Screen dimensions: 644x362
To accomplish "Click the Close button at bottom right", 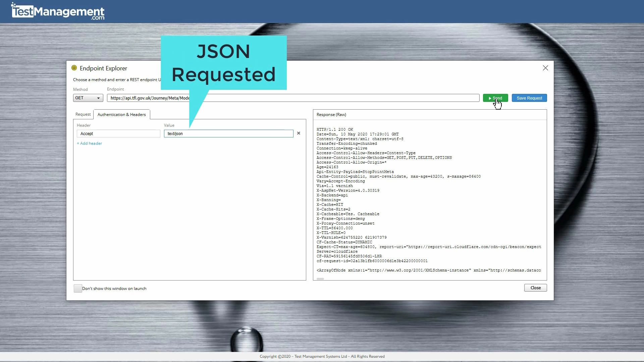I will 535,288.
